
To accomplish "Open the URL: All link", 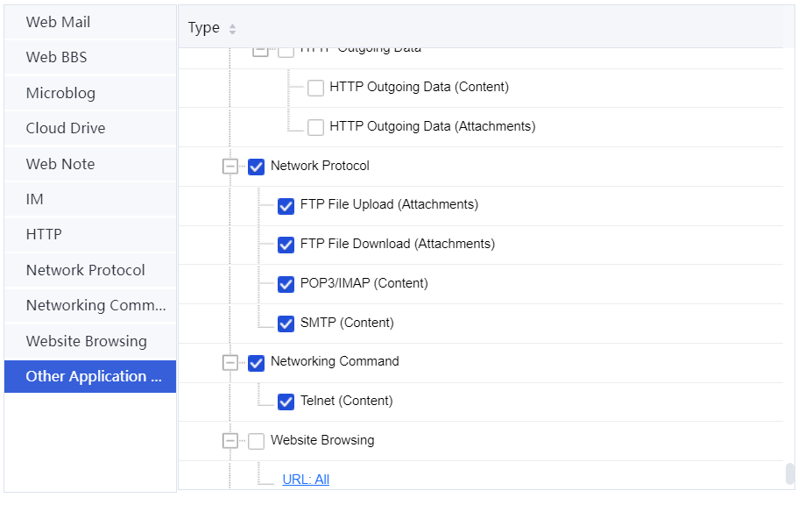I will 306,480.
